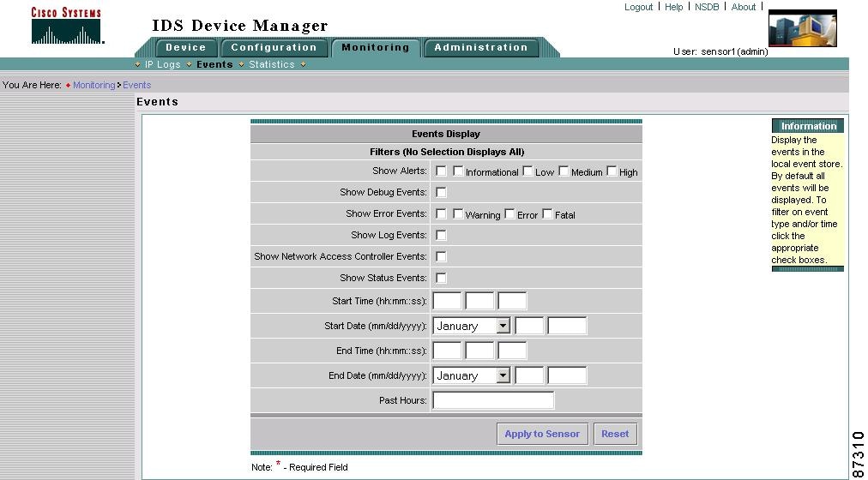Enable Show Status Events checkbox

point(441,278)
